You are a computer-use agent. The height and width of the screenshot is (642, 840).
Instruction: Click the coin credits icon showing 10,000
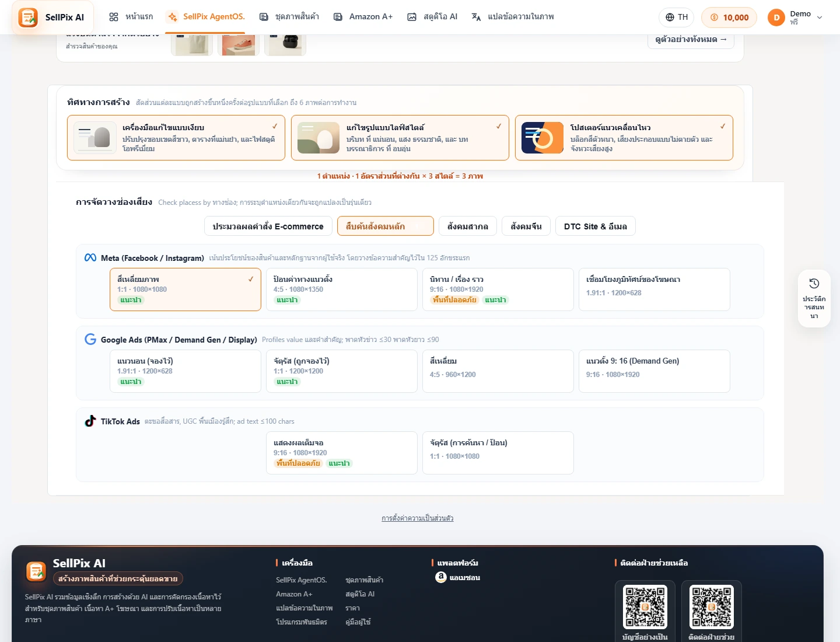(x=714, y=18)
